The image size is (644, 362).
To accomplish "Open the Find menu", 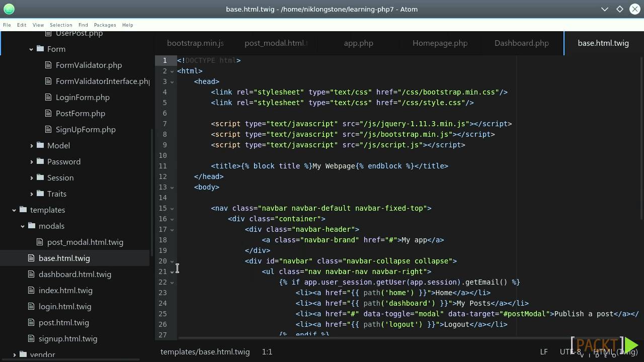I will (x=83, y=25).
